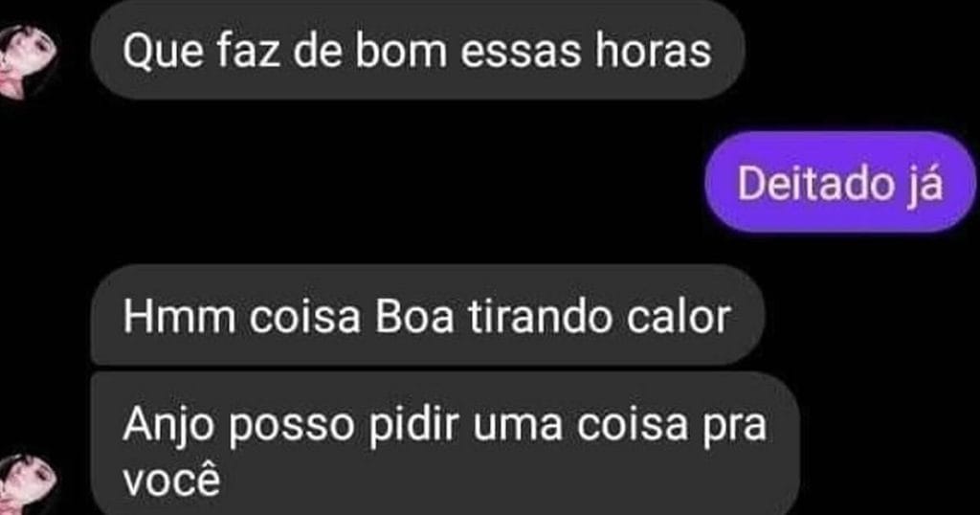Open the sender's avatar beside first message
Screen dimensions: 980x515
point(26,62)
